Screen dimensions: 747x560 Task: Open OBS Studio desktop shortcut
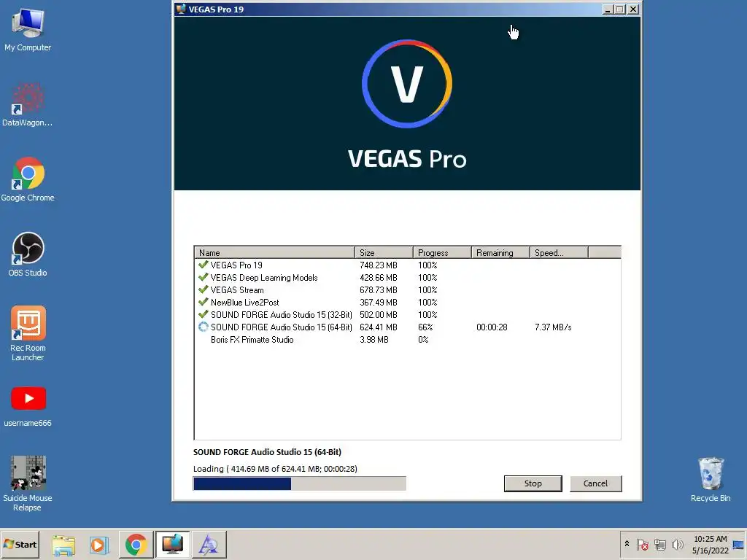[28, 254]
